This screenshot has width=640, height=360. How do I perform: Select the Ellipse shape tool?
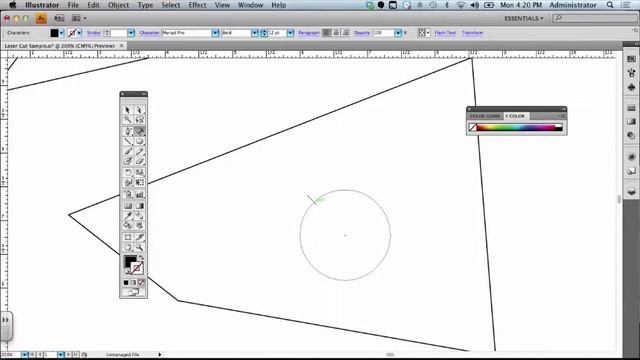[140, 141]
